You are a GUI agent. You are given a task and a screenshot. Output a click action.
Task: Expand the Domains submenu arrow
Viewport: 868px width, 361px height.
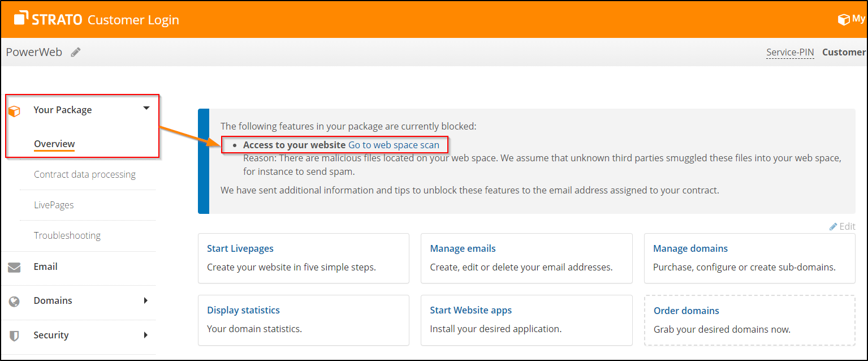click(x=146, y=300)
